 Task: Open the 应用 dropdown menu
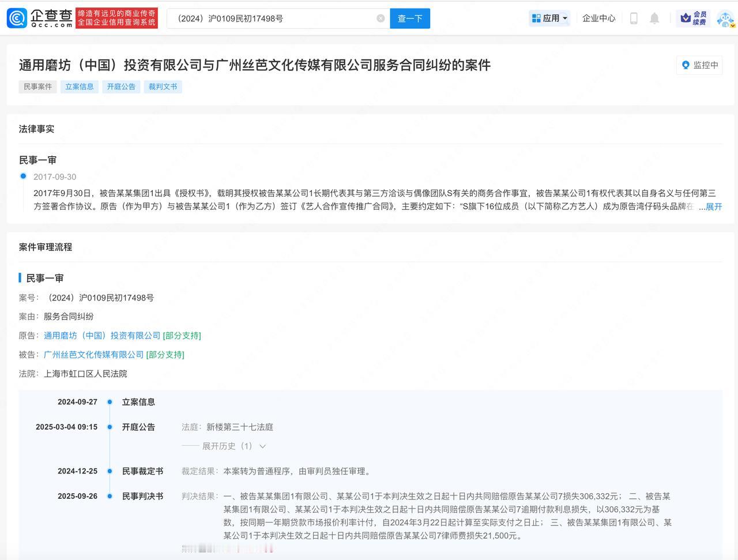pos(549,18)
